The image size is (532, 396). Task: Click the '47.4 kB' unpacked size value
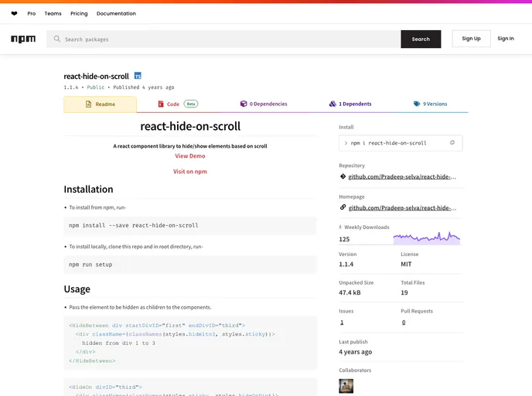click(350, 292)
